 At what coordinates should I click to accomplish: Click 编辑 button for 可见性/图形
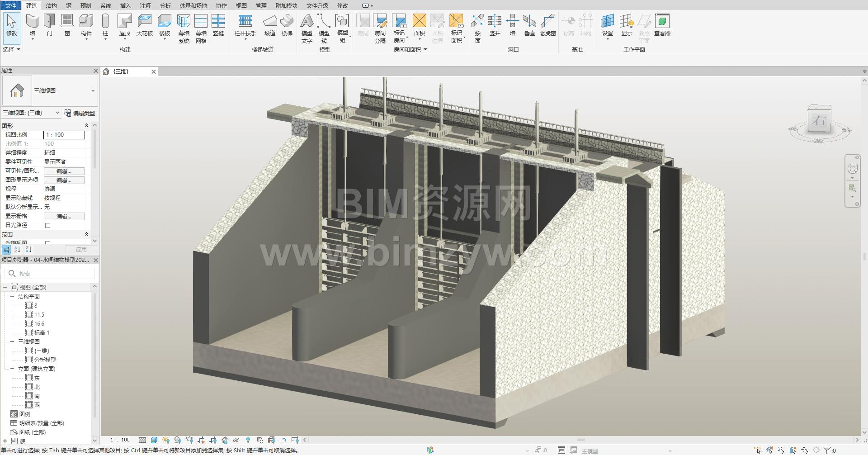coord(64,171)
